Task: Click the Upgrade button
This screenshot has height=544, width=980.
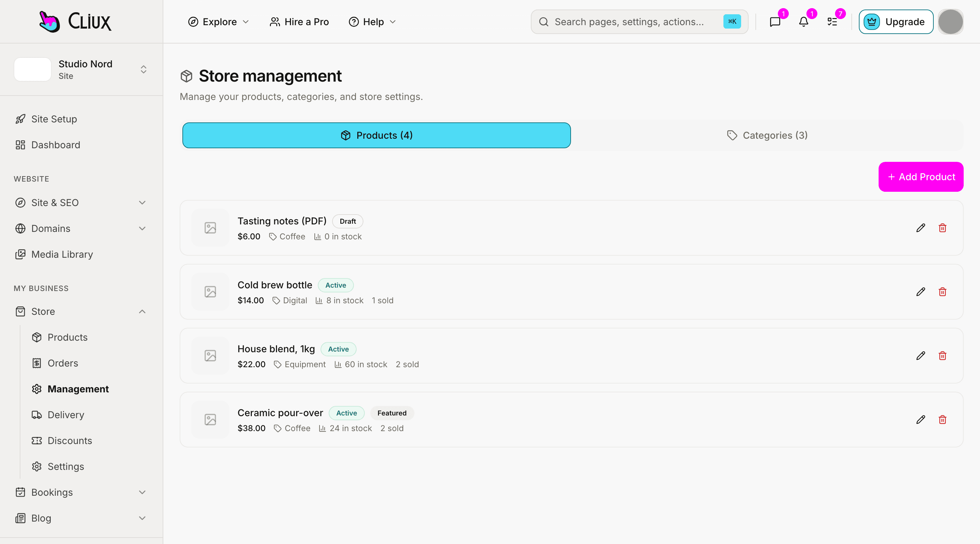Action: (x=896, y=22)
